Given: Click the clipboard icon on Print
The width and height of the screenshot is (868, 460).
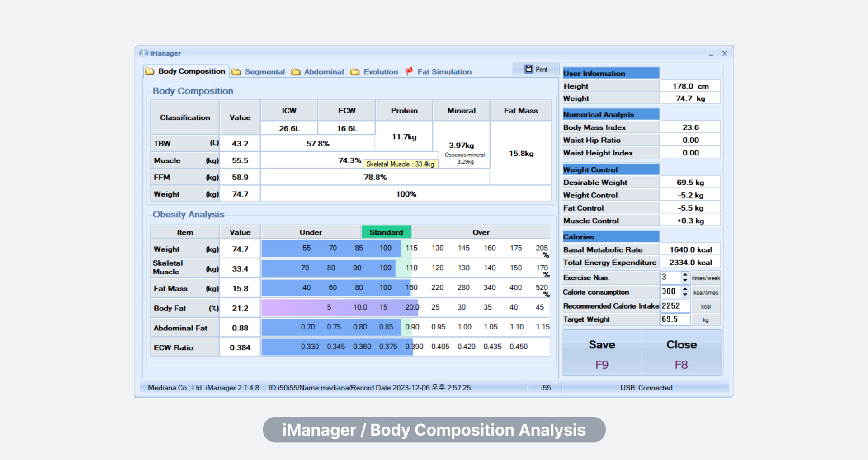Looking at the screenshot, I should (x=528, y=69).
